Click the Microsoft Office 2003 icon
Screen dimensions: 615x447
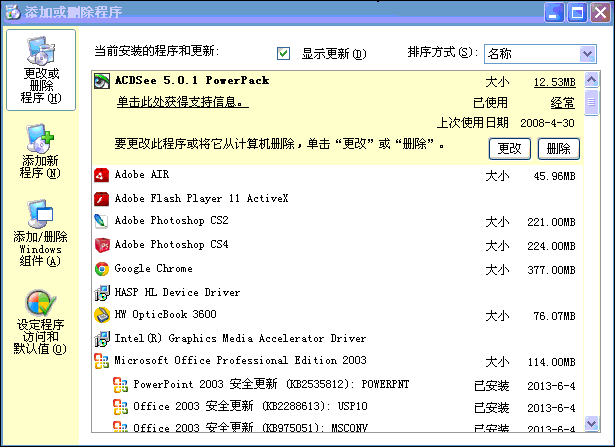[102, 362]
